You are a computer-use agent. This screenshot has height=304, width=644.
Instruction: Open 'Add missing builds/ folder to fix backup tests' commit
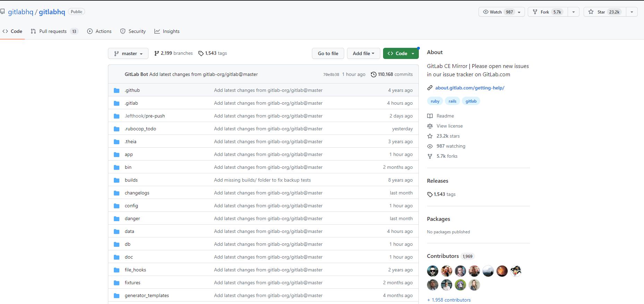tap(262, 180)
